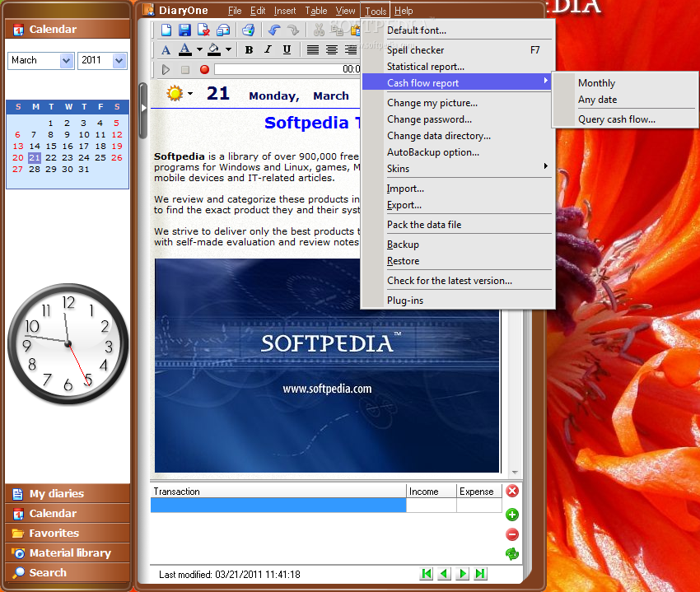This screenshot has width=700, height=592.
Task: Create a new diary page
Action: 166,30
